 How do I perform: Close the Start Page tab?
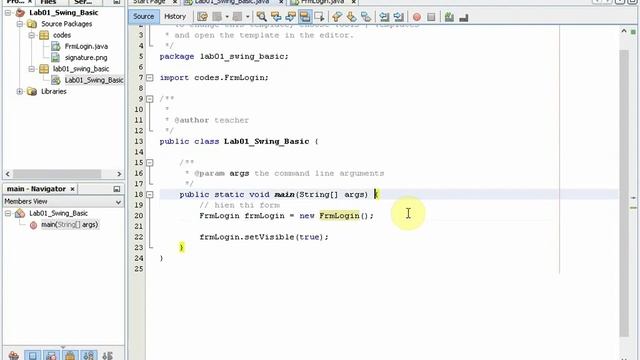[175, 2]
